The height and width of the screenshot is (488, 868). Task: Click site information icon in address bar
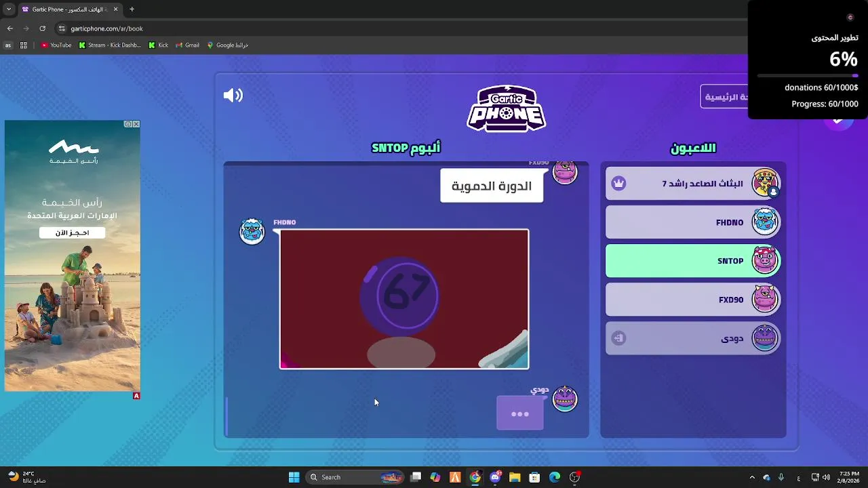62,28
